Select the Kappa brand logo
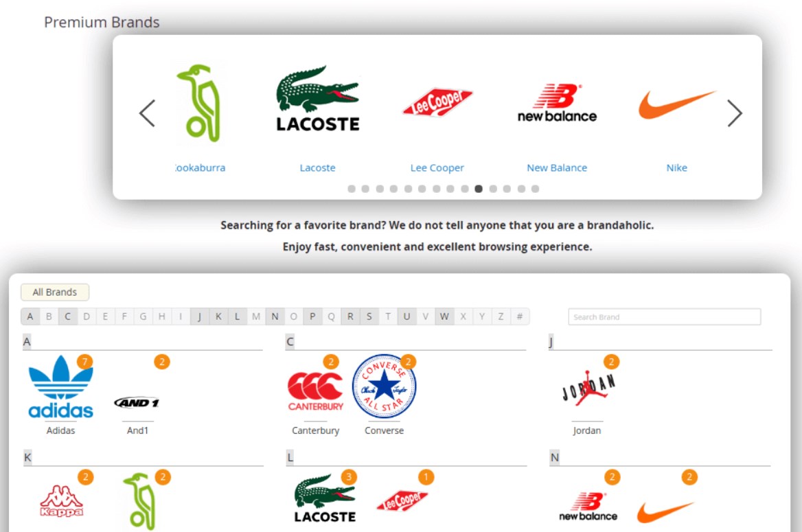802x532 pixels. tap(61, 501)
